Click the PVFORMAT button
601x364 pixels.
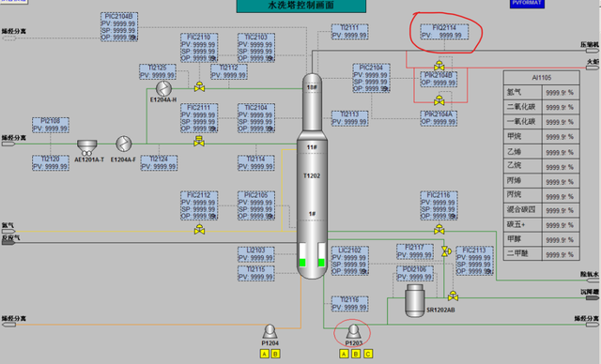point(527,4)
